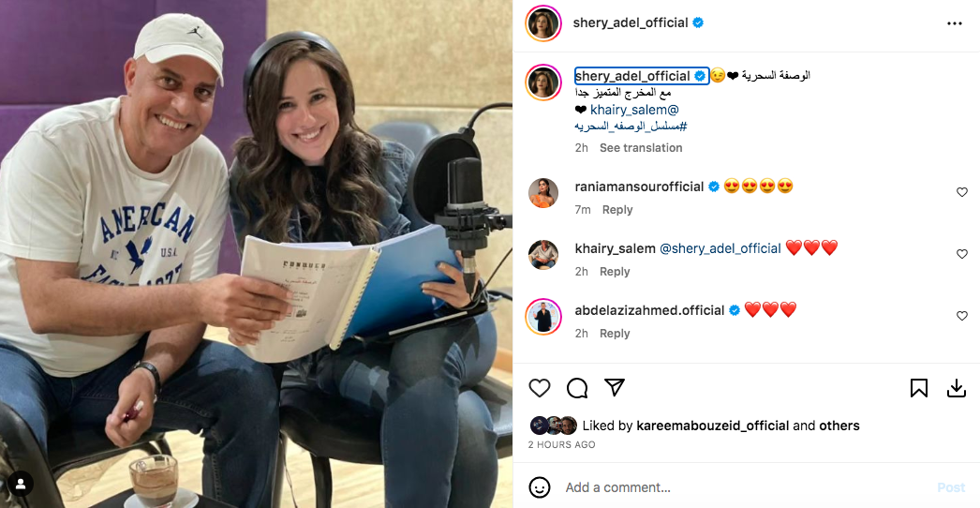Reply to raniamansourofficial's comment
This screenshot has width=980, height=508.
(x=616, y=210)
